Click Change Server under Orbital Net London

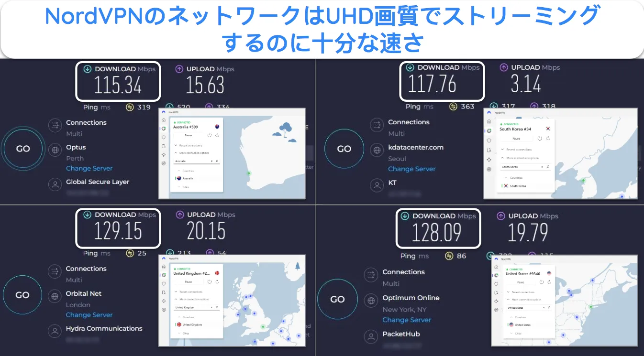(89, 314)
